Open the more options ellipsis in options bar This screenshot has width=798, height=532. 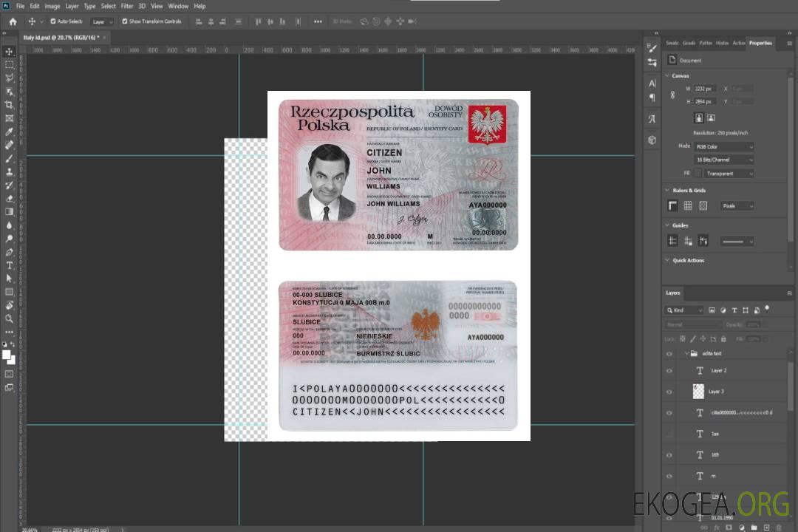[x=318, y=21]
